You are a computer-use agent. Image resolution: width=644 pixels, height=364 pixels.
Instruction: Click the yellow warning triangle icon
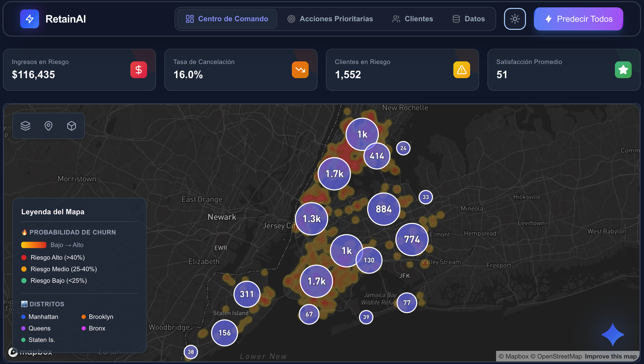point(461,70)
